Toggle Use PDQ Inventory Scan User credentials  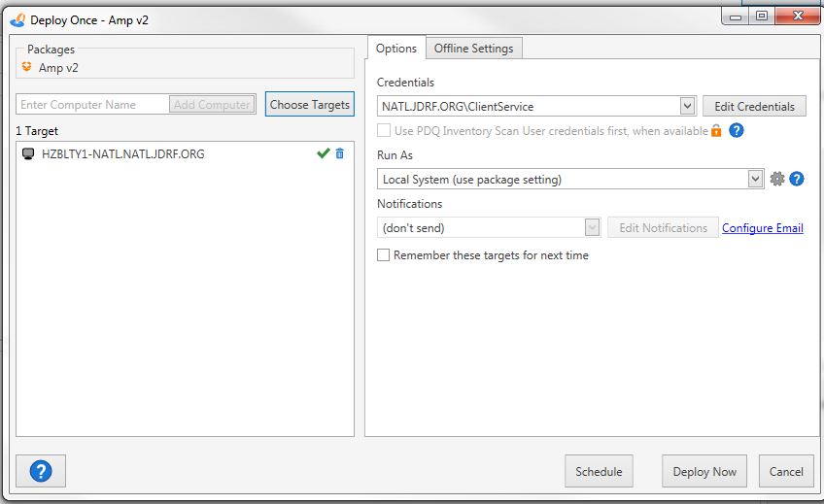click(384, 130)
